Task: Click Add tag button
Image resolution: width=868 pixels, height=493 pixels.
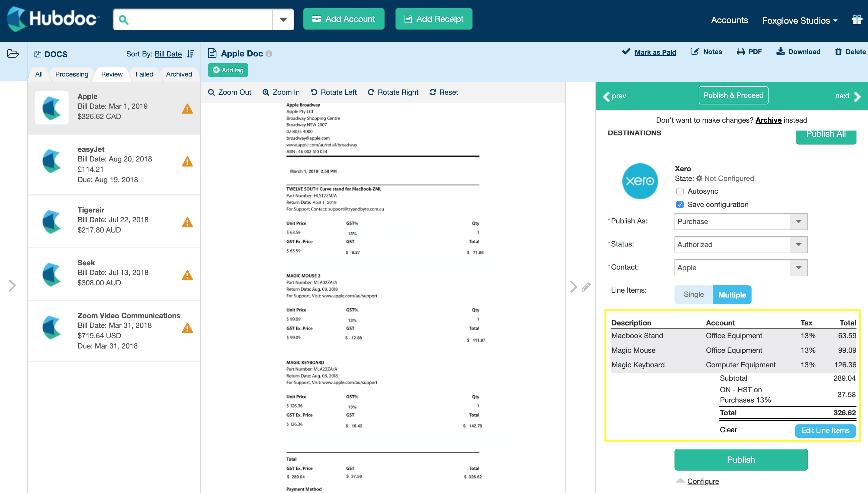Action: click(x=228, y=70)
